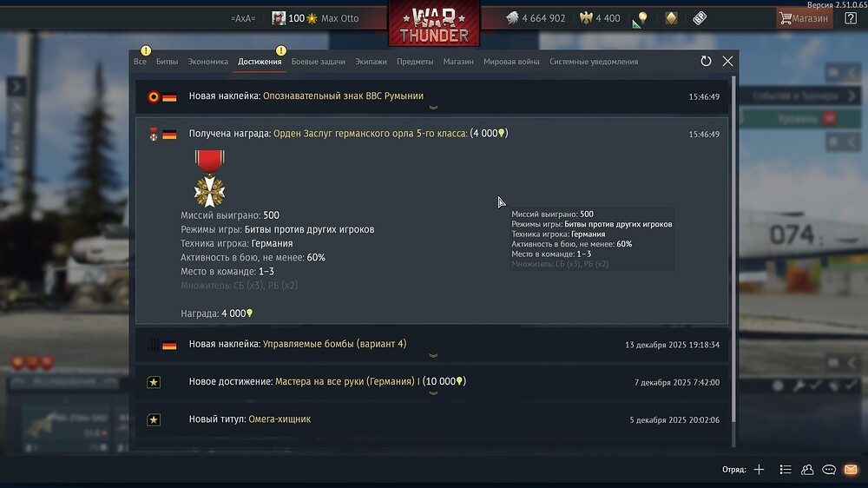Click the German Eagle medal image
This screenshot has height=488, width=868.
point(209,178)
